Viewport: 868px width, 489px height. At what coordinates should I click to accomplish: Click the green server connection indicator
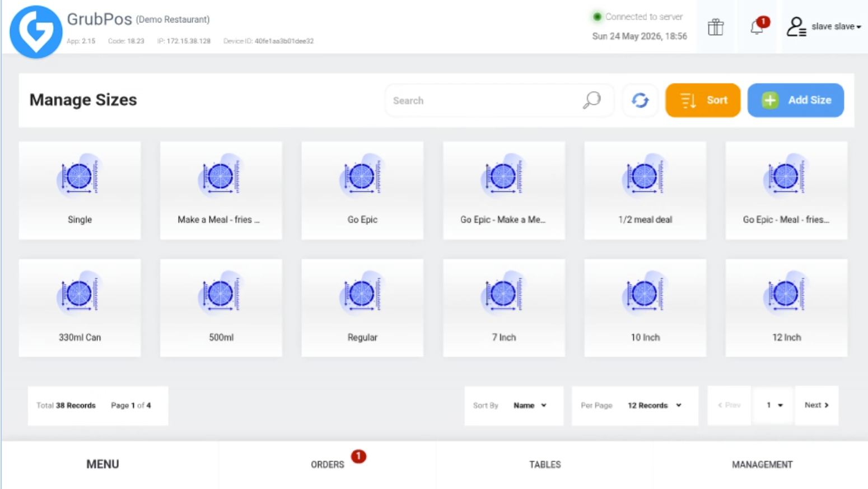click(x=597, y=17)
